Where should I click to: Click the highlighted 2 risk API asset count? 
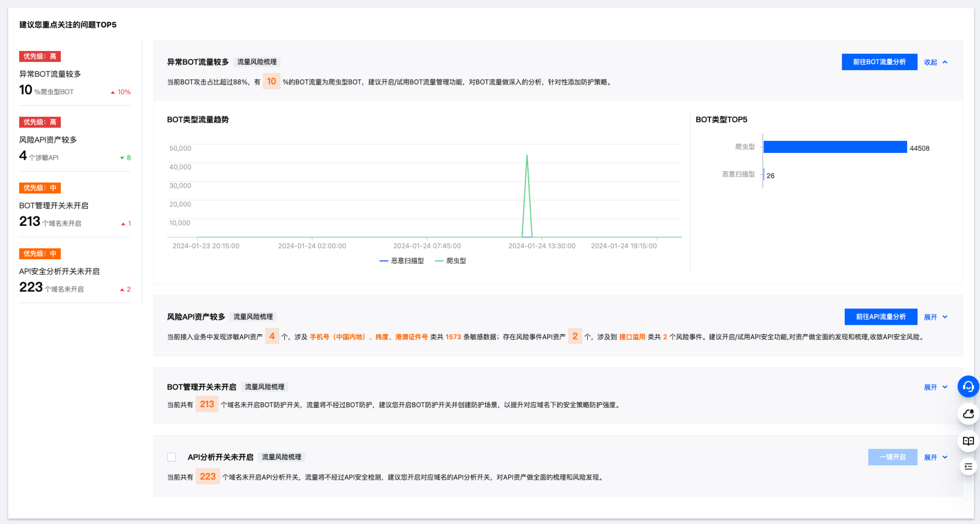(x=575, y=336)
